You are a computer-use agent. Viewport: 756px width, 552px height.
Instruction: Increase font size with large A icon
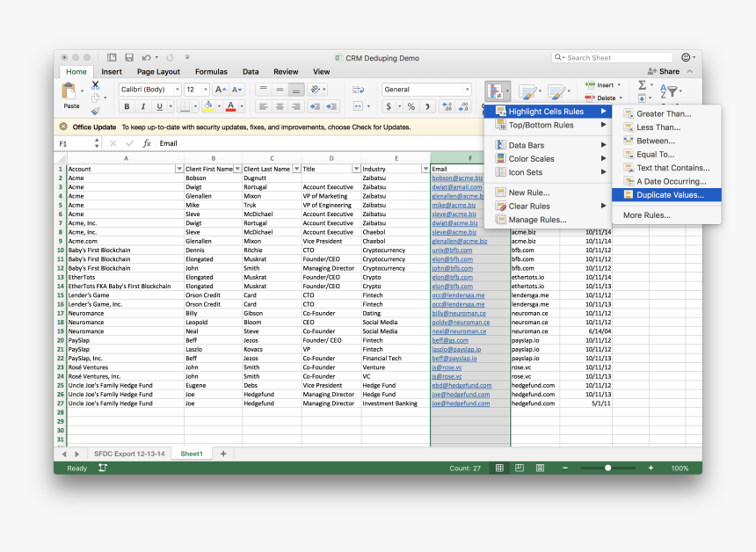click(x=221, y=90)
